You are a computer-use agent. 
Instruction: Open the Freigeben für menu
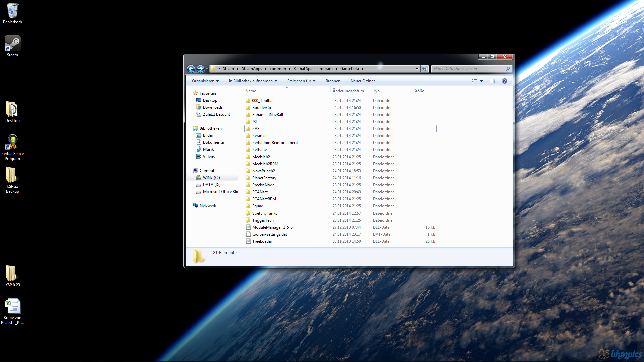coord(301,81)
